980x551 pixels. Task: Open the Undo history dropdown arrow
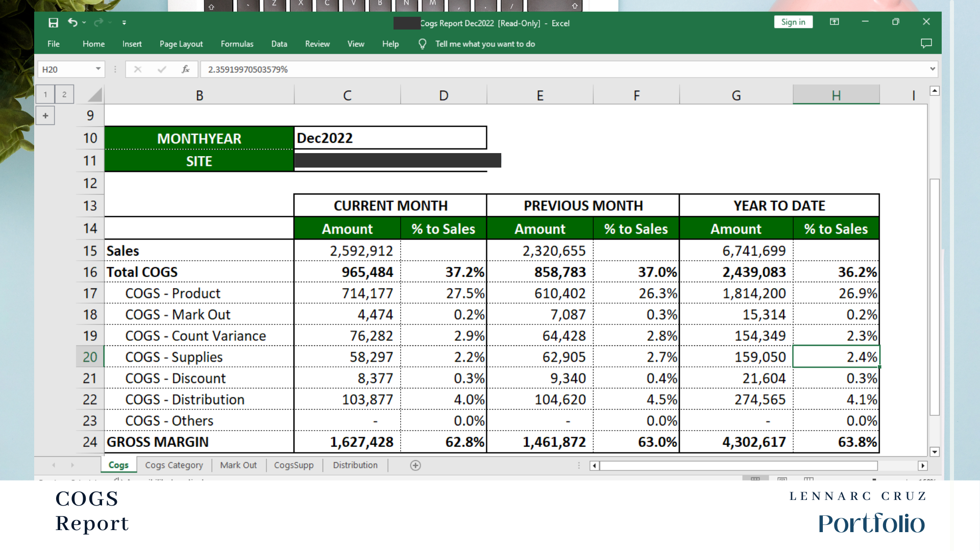(84, 22)
